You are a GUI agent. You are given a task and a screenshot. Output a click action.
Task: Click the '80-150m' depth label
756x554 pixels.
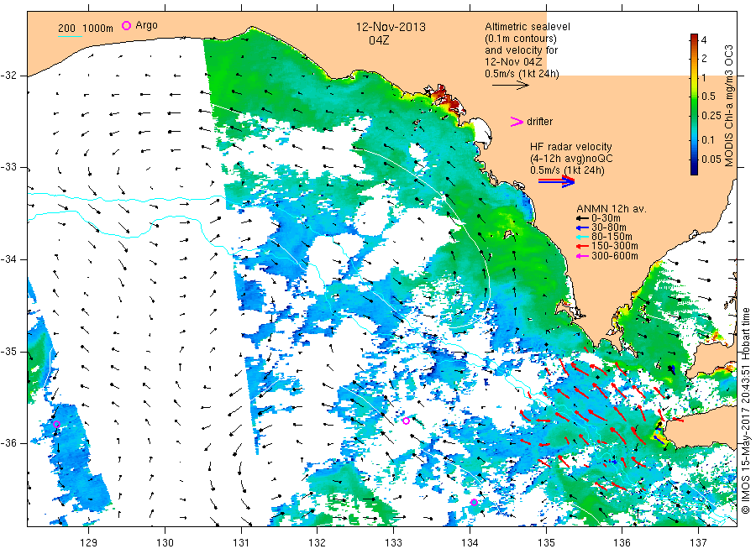tap(612, 237)
